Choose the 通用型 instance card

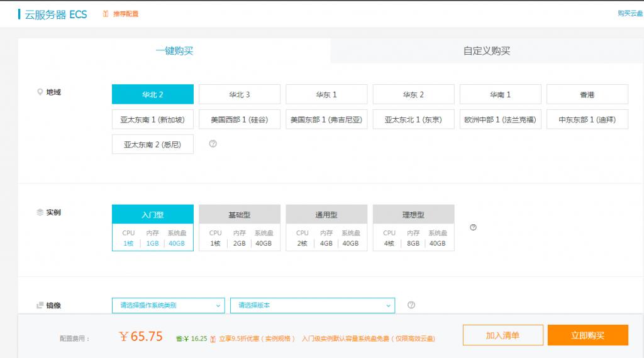326,227
